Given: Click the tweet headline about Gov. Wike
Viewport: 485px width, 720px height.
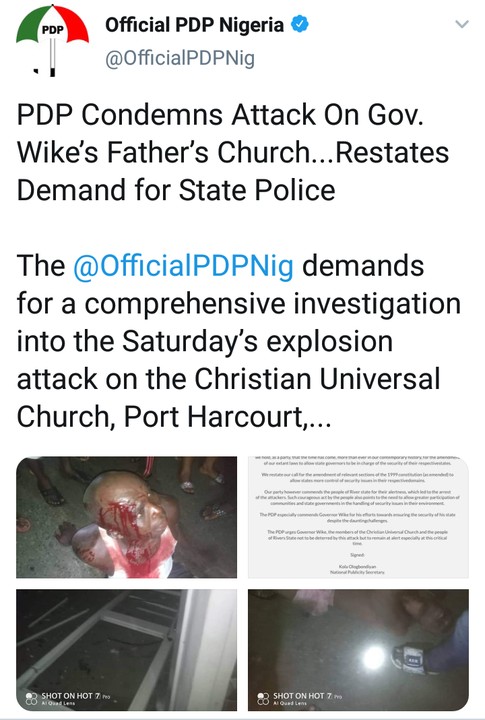Looking at the screenshot, I should click(233, 152).
